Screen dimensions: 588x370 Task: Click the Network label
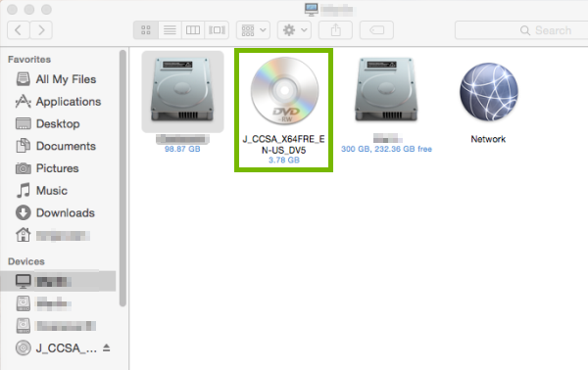(x=488, y=139)
